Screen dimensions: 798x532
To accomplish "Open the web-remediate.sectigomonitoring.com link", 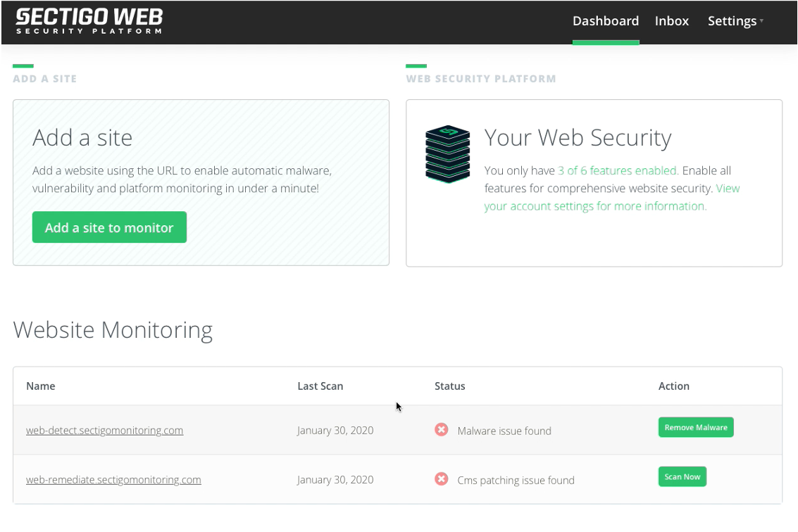I will pos(113,480).
